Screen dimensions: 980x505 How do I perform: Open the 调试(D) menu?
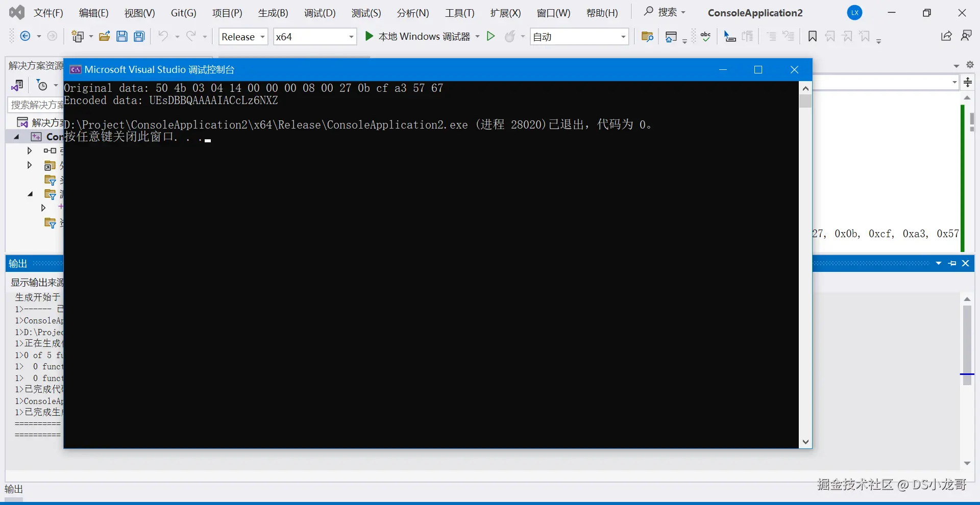click(x=320, y=13)
